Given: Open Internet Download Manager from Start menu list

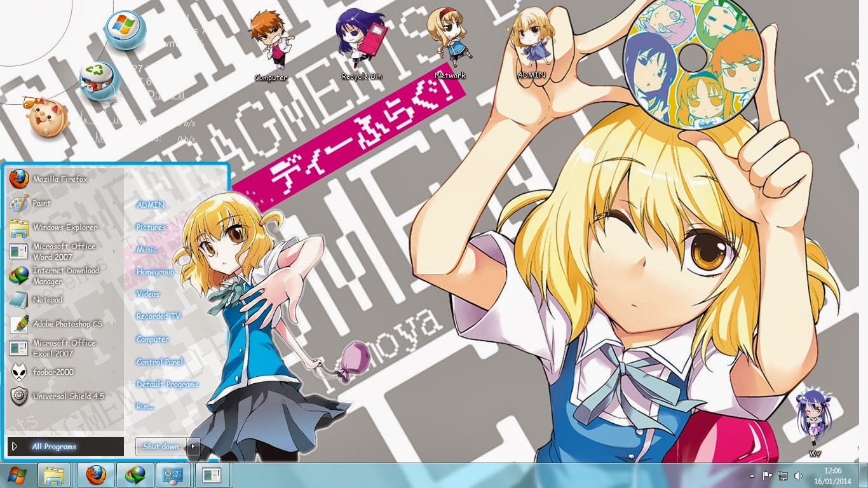Looking at the screenshot, I should [x=65, y=276].
